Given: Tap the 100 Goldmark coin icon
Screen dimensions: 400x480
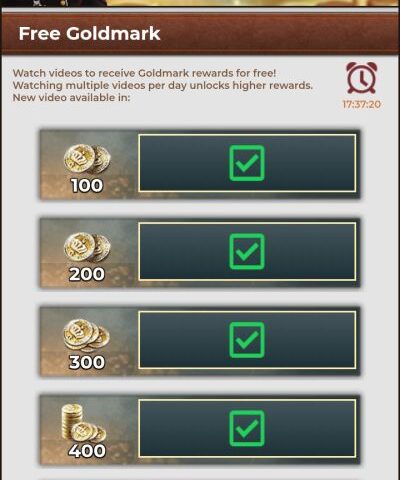Looking at the screenshot, I should click(x=87, y=159).
